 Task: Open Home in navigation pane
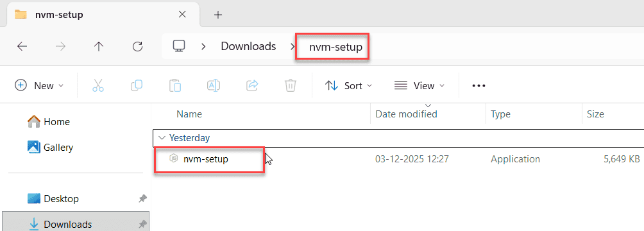(x=49, y=122)
